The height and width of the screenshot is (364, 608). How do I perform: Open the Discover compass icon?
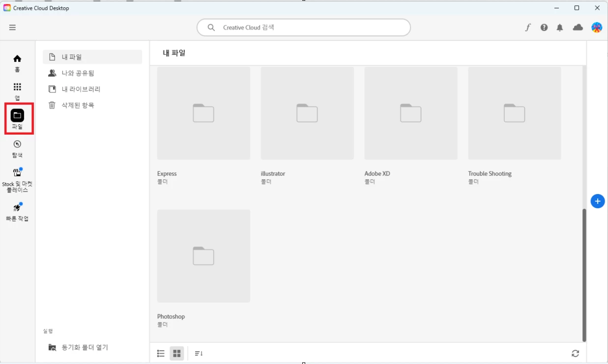pyautogui.click(x=17, y=144)
